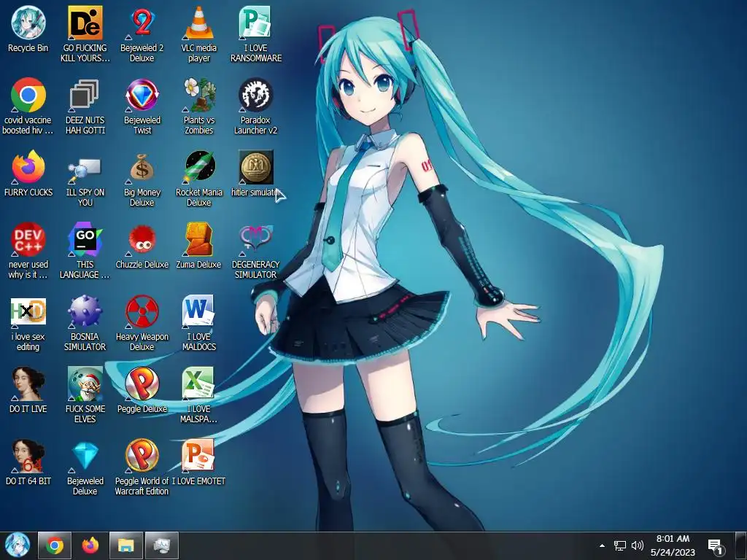Show hidden system tray icons
This screenshot has height=560, width=747.
(602, 545)
